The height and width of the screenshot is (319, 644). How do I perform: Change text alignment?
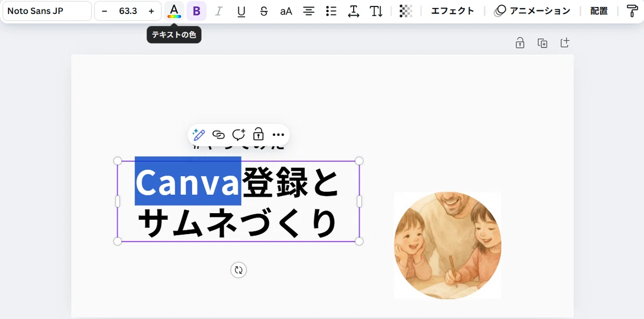tap(309, 11)
